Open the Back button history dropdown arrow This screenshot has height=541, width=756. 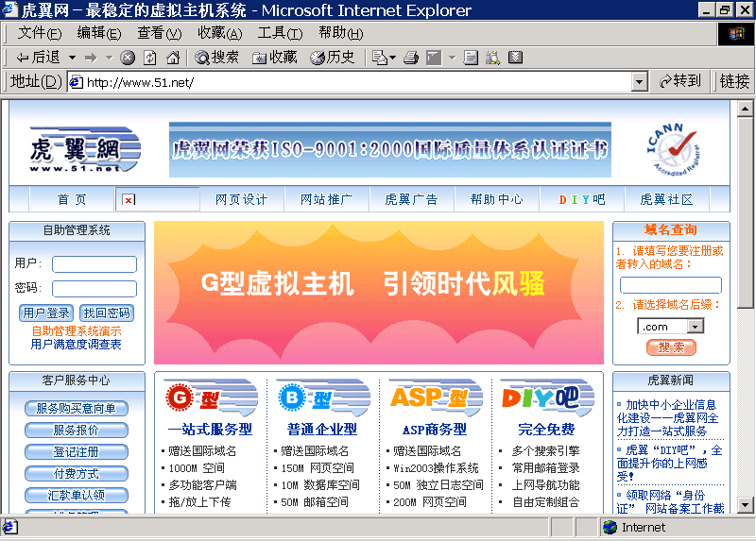coord(73,59)
